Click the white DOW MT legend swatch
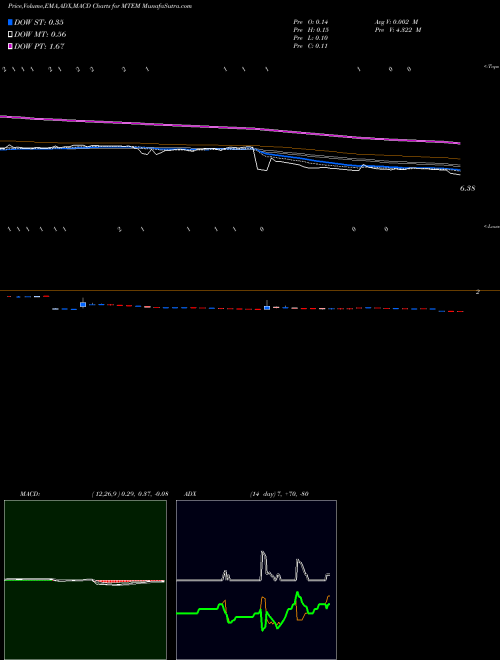500x660 pixels. (x=11, y=35)
